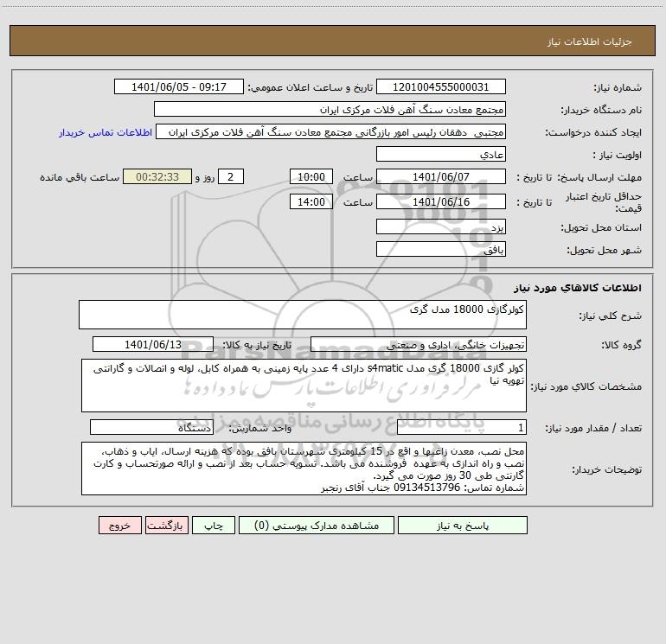Click the بازگشت back button
This screenshot has height=644, width=666.
[166, 526]
